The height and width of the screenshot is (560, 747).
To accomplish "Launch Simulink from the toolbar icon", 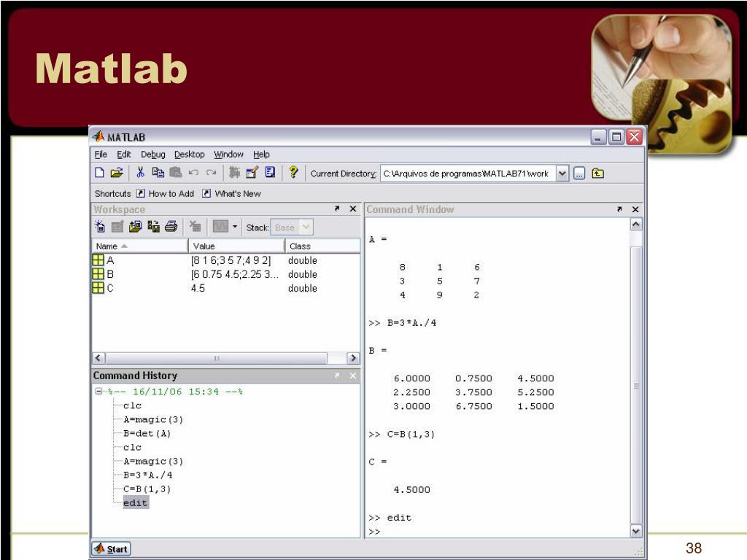I will (234, 172).
